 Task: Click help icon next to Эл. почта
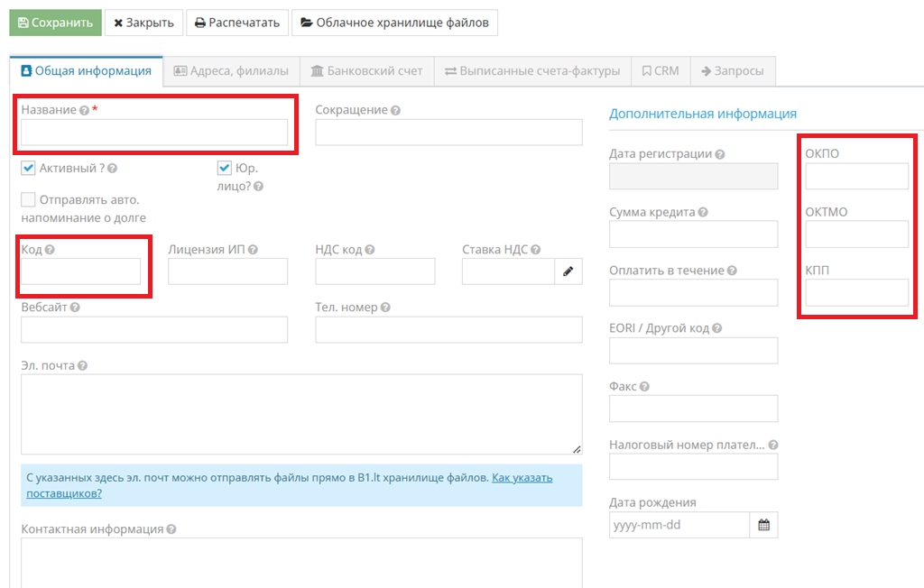(82, 366)
